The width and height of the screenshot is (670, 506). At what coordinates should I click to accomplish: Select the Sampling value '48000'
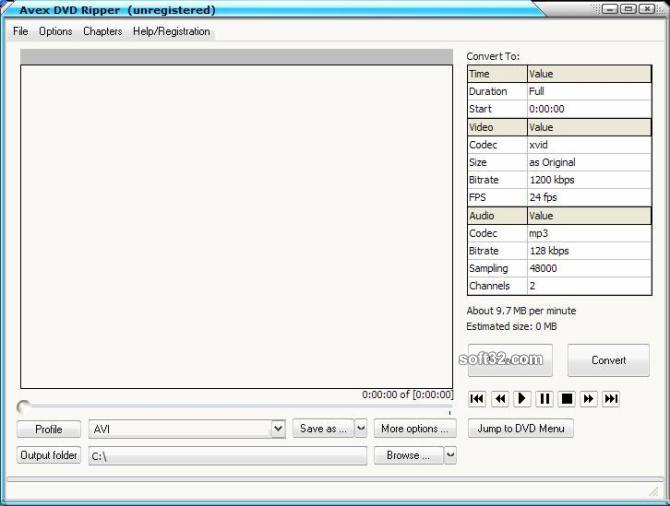(589, 268)
